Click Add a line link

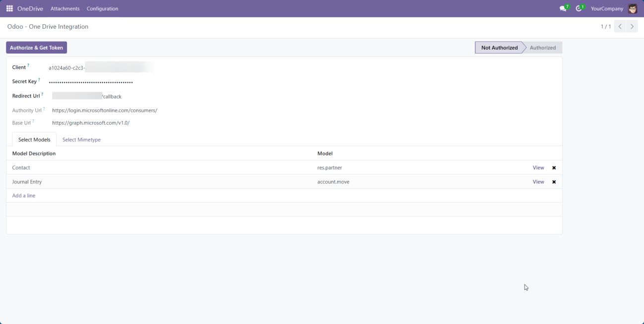click(24, 196)
